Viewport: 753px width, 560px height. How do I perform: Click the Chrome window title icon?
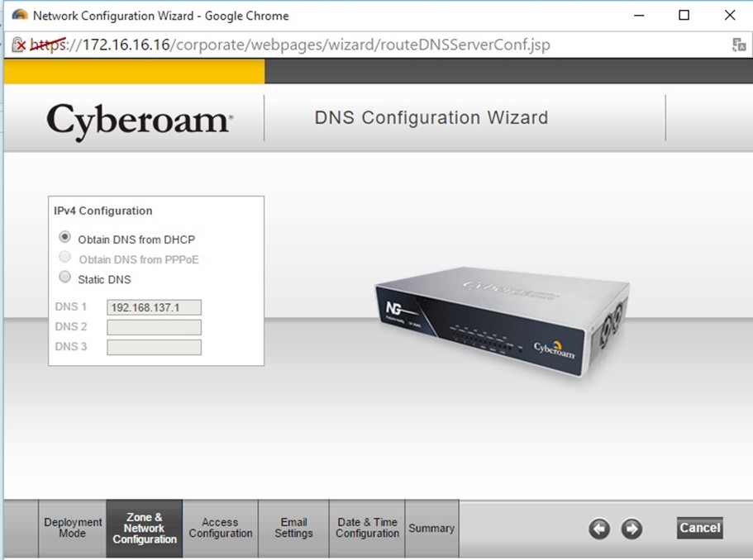[x=20, y=16]
